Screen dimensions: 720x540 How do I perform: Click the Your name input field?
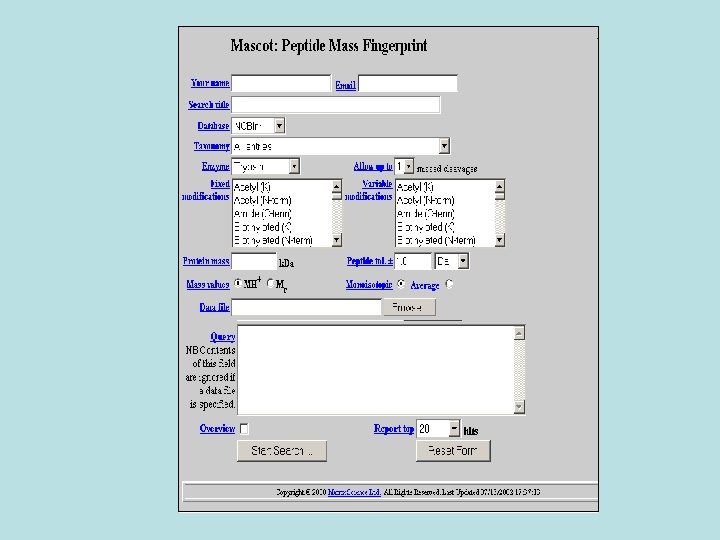(x=281, y=83)
